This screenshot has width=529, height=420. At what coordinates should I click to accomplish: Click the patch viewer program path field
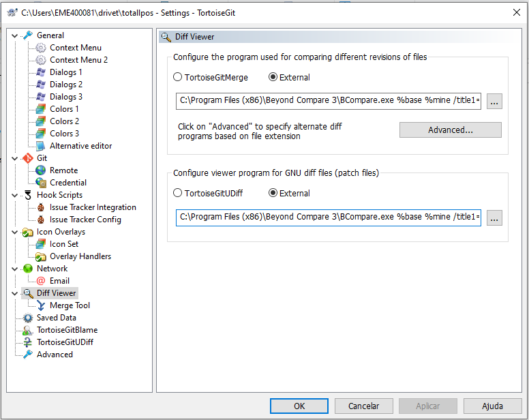click(329, 217)
